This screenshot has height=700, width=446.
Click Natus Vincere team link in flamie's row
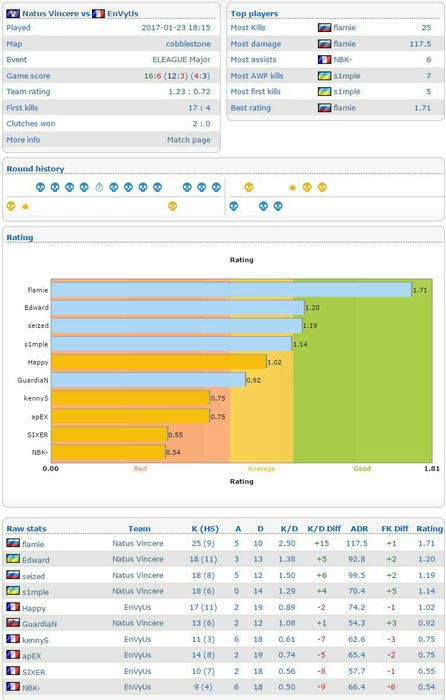pyautogui.click(x=138, y=543)
